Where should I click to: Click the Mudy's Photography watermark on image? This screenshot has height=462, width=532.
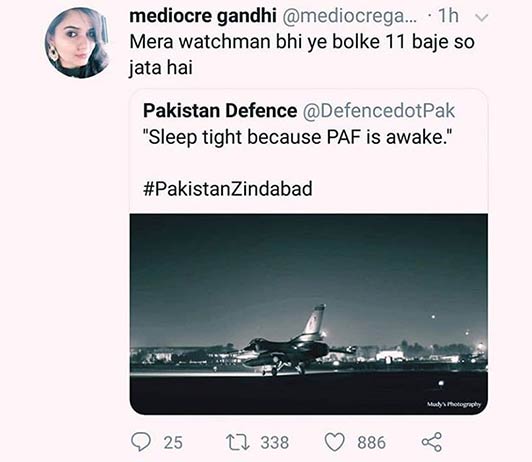point(454,404)
